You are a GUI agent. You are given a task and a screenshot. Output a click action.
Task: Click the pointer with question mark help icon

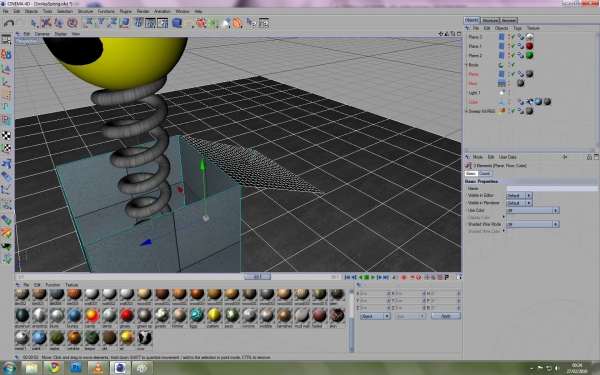(x=251, y=23)
